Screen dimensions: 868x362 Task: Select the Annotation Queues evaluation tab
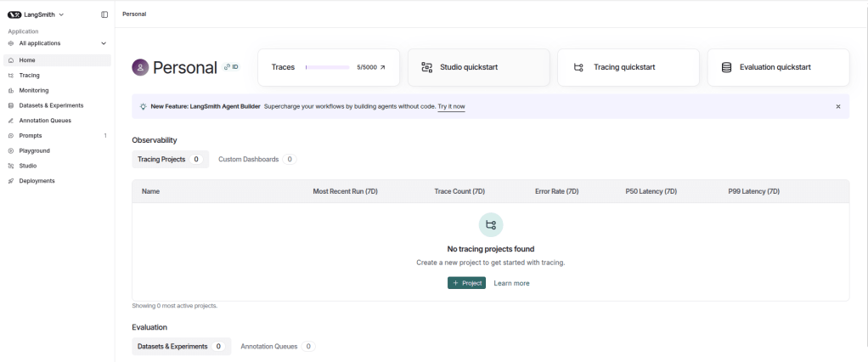point(277,347)
